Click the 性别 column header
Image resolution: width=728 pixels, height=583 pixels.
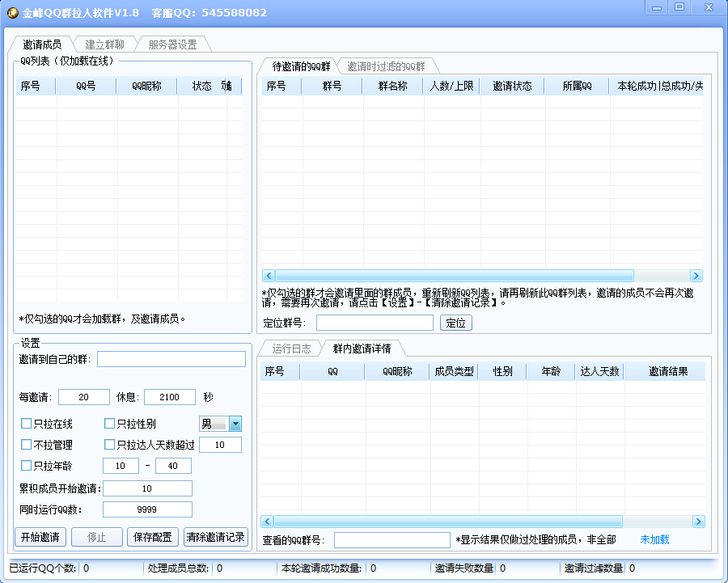pyautogui.click(x=503, y=371)
